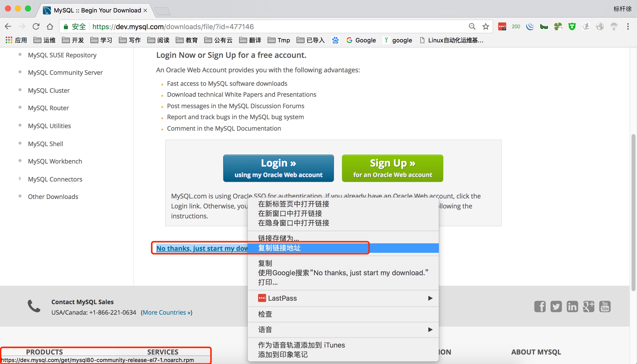Choose 检查 in context menu
Screen dimensions: 637x364
coord(343,314)
